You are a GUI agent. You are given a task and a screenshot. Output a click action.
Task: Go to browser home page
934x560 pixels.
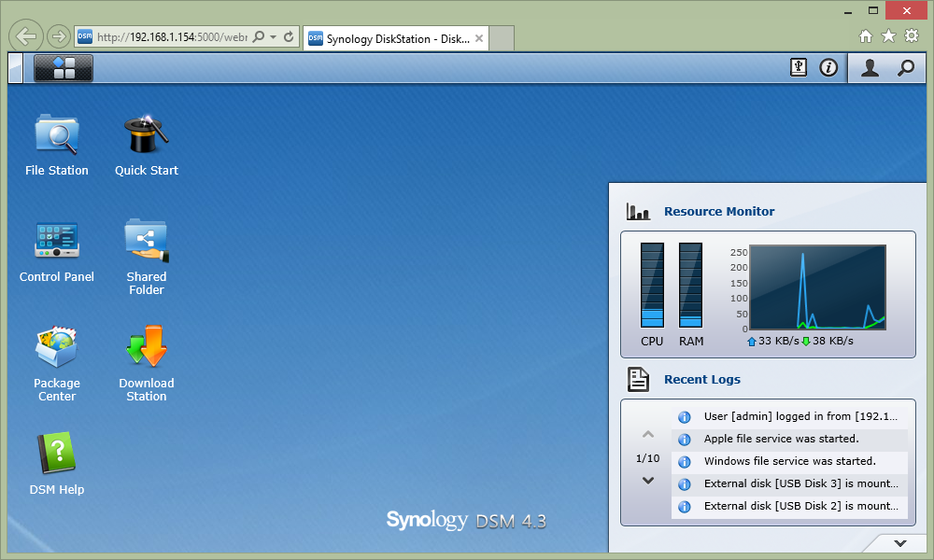[x=866, y=36]
